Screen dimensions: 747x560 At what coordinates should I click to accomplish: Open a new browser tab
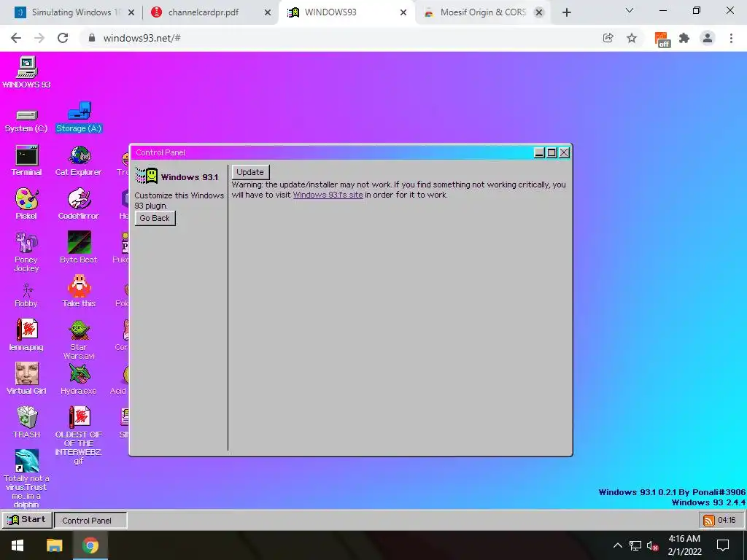pyautogui.click(x=566, y=12)
